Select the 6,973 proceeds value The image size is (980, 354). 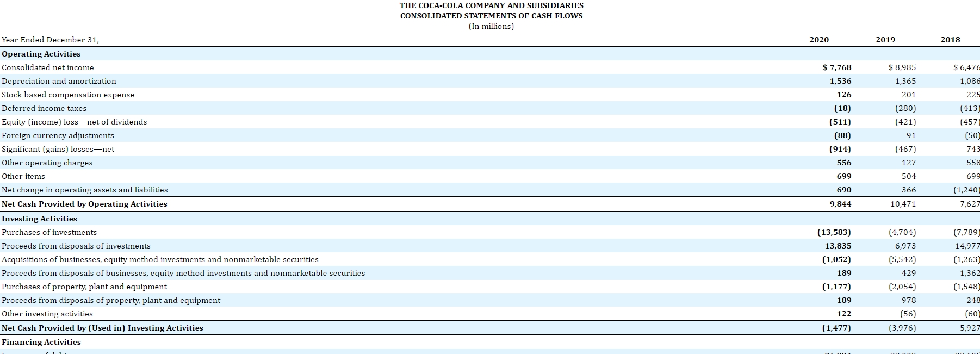(x=905, y=246)
